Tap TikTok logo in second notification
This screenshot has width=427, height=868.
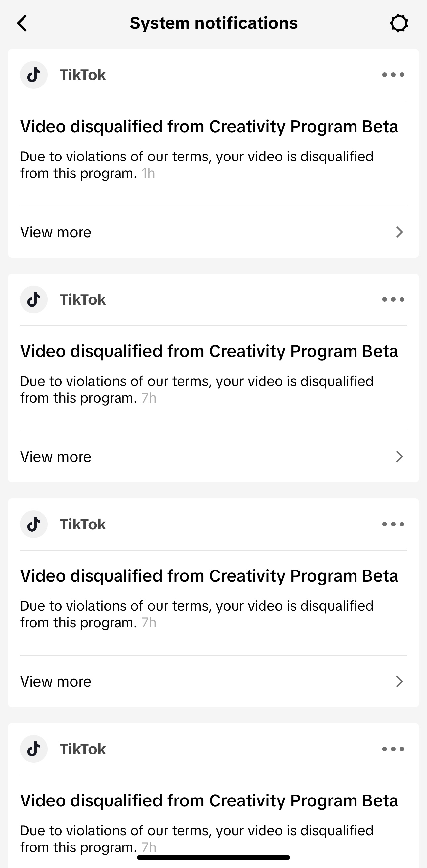(x=34, y=299)
